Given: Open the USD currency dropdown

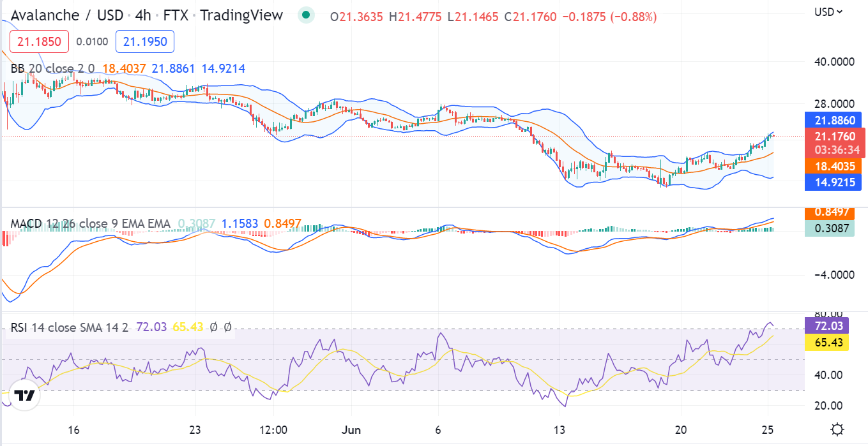Looking at the screenshot, I should coord(829,11).
